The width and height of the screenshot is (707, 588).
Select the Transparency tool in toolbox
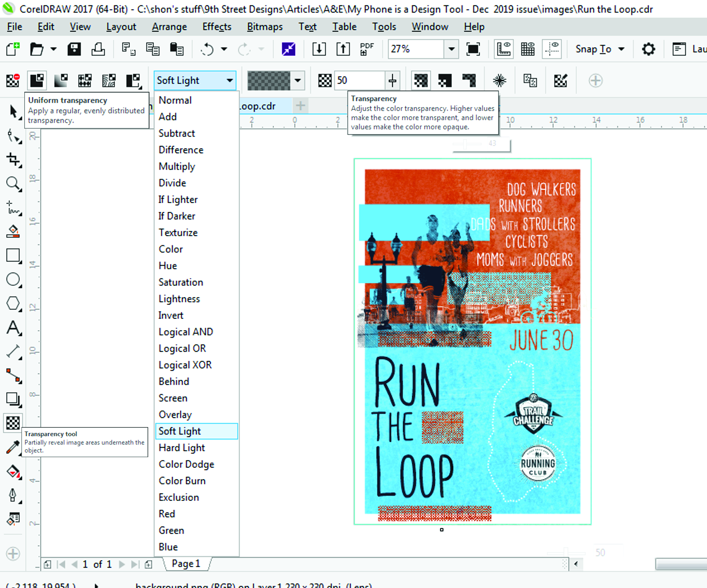[x=13, y=423]
